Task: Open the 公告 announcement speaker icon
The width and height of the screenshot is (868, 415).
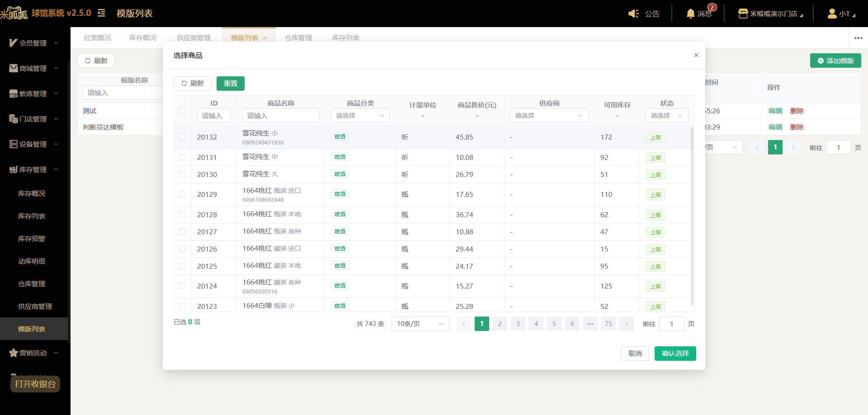Action: [633, 14]
